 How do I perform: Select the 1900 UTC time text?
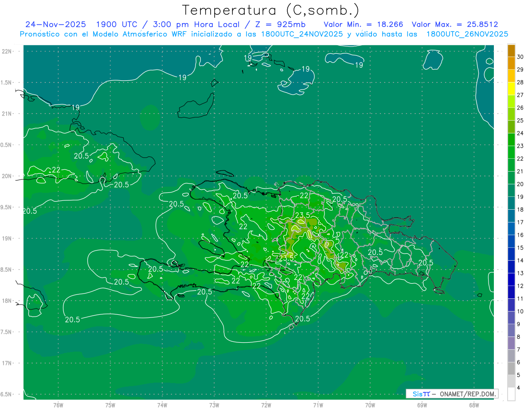113,24
